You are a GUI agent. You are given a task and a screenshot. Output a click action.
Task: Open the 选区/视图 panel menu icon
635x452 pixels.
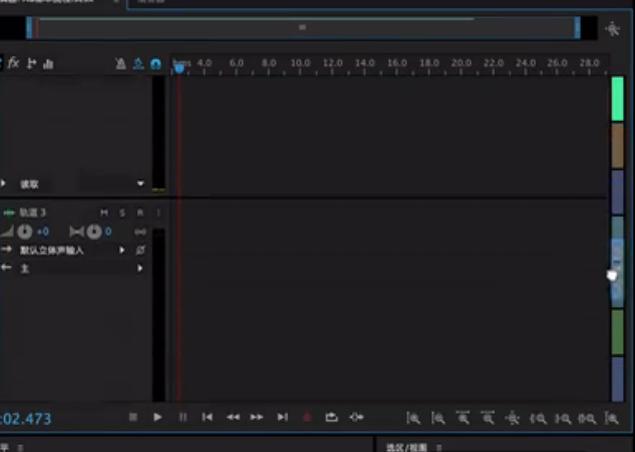[x=439, y=448]
